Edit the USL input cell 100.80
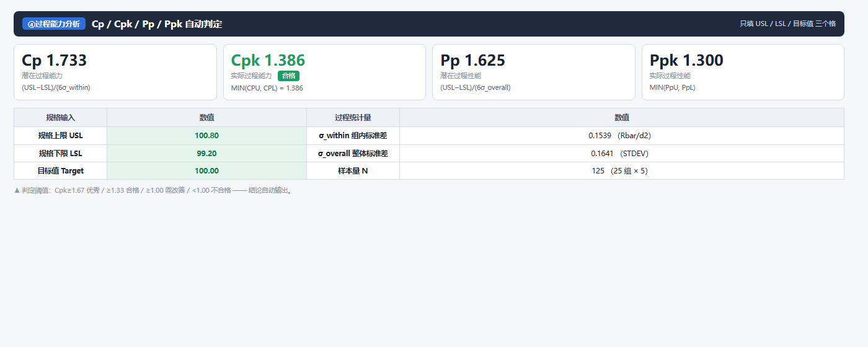Screen dimensions: 868x347 click(x=206, y=136)
